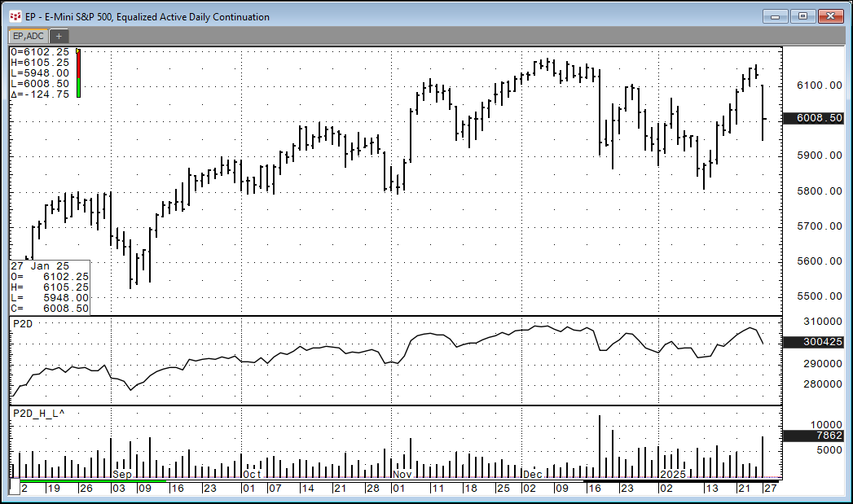Screen dimensions: 853x504
Task: Click the small white box at time axis start
Action: point(13,487)
